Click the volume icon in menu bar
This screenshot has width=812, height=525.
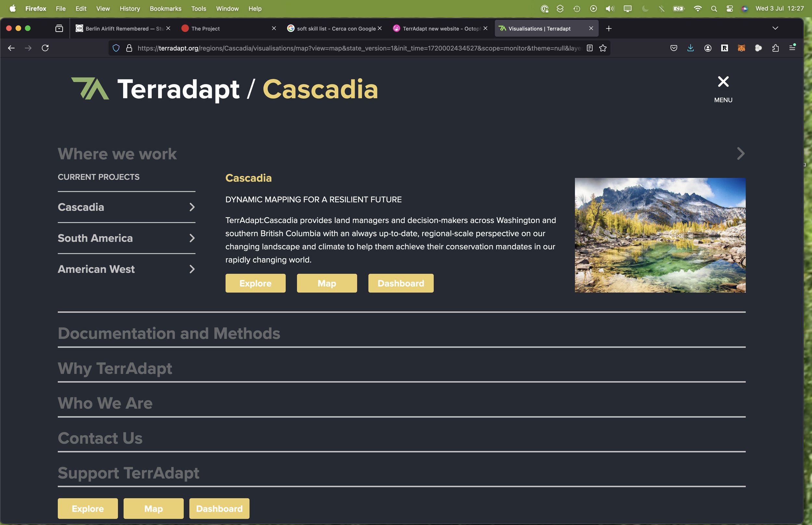click(x=610, y=9)
